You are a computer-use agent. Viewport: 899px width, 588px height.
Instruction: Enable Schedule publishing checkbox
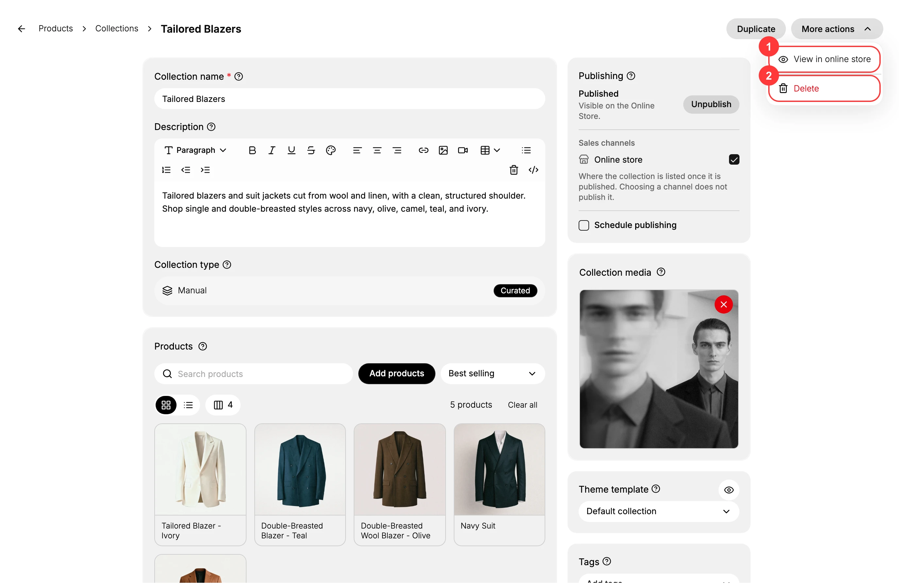pyautogui.click(x=584, y=225)
